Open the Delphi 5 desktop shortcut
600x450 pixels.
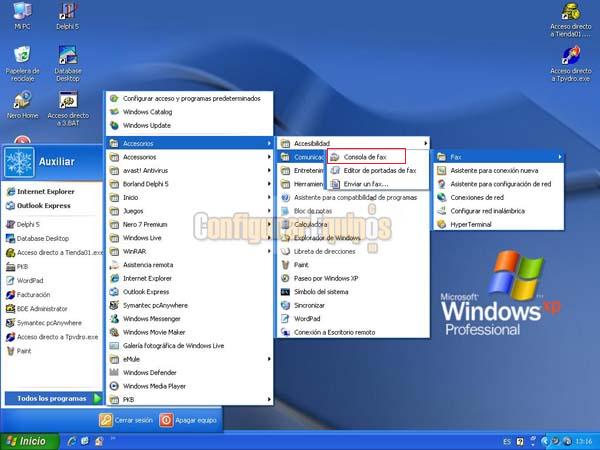click(68, 15)
